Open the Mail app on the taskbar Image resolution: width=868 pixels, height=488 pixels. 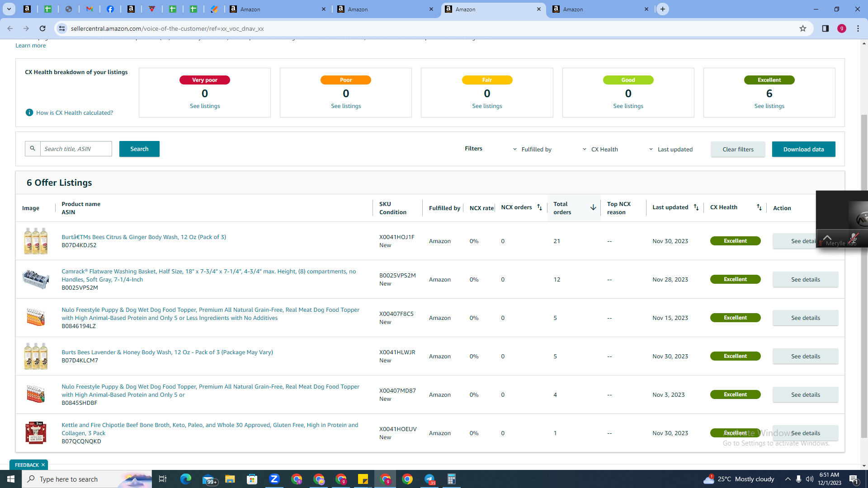(209, 479)
